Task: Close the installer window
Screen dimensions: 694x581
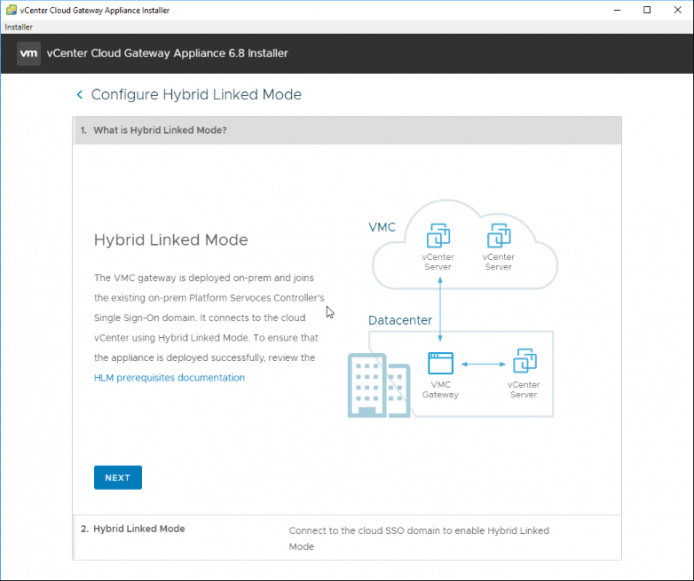Action: click(x=678, y=10)
